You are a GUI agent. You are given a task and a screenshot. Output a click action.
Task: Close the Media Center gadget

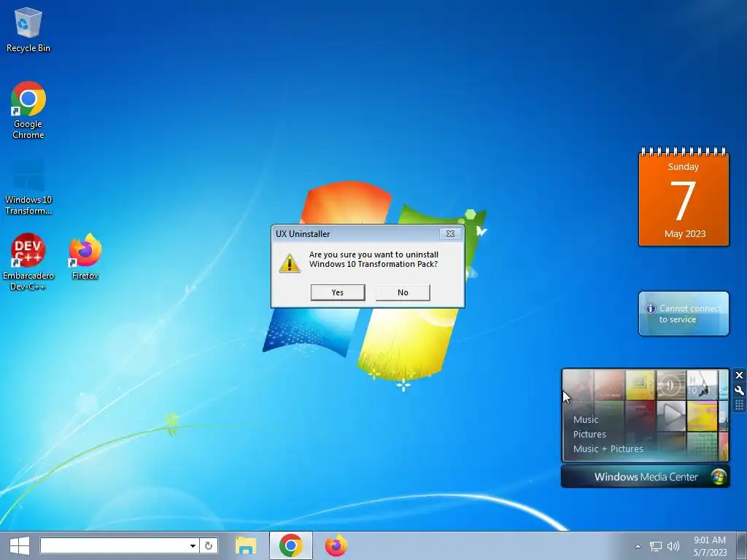pyautogui.click(x=740, y=376)
